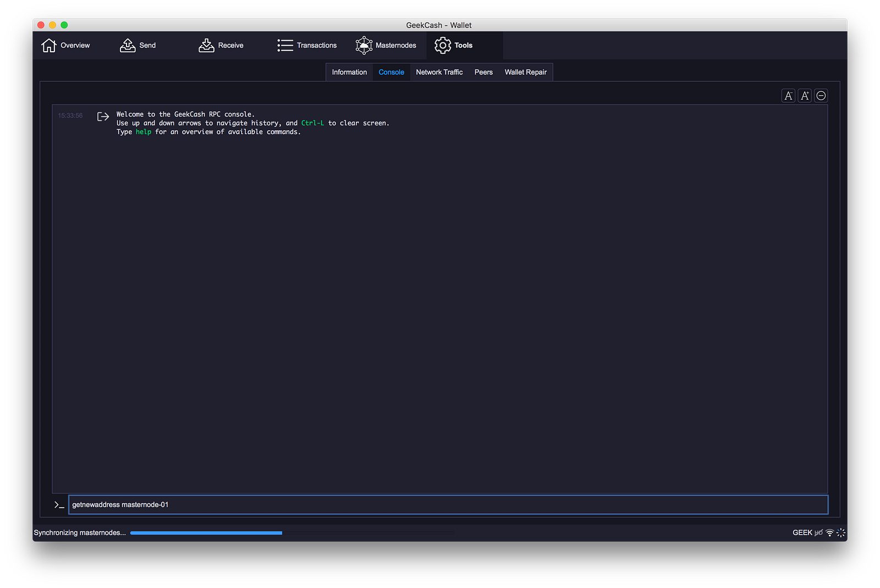
Task: Click the 'Synchronizing masternodes...' status text
Action: pyautogui.click(x=80, y=532)
